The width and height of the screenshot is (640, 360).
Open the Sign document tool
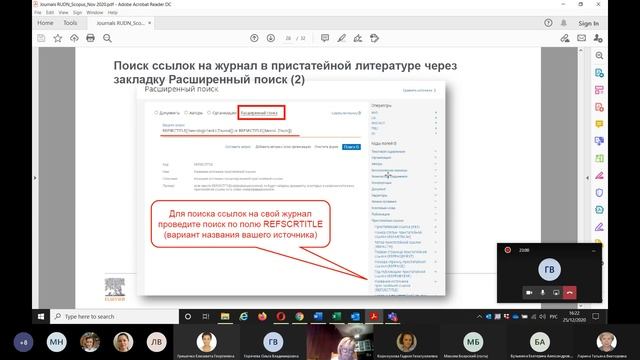[x=358, y=38]
